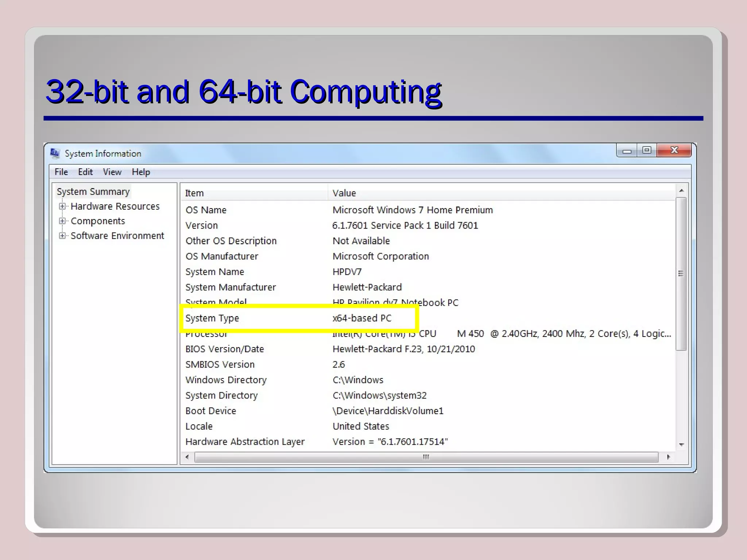Click the horizontal scrollbar thumb
The width and height of the screenshot is (747, 560).
(426, 457)
